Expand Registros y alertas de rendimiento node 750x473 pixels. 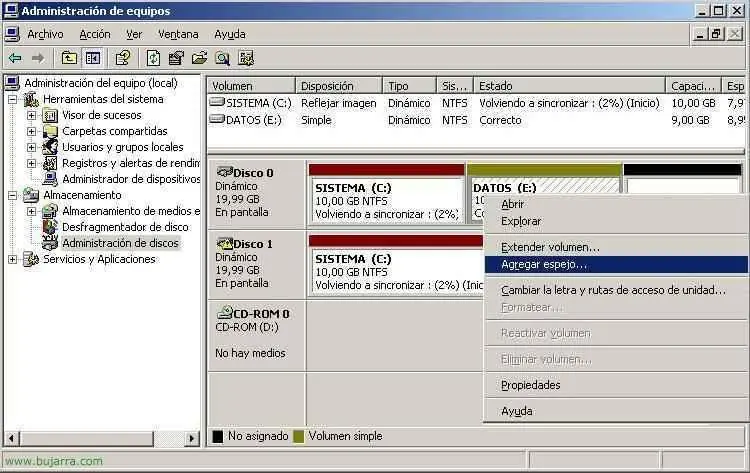tap(32, 163)
